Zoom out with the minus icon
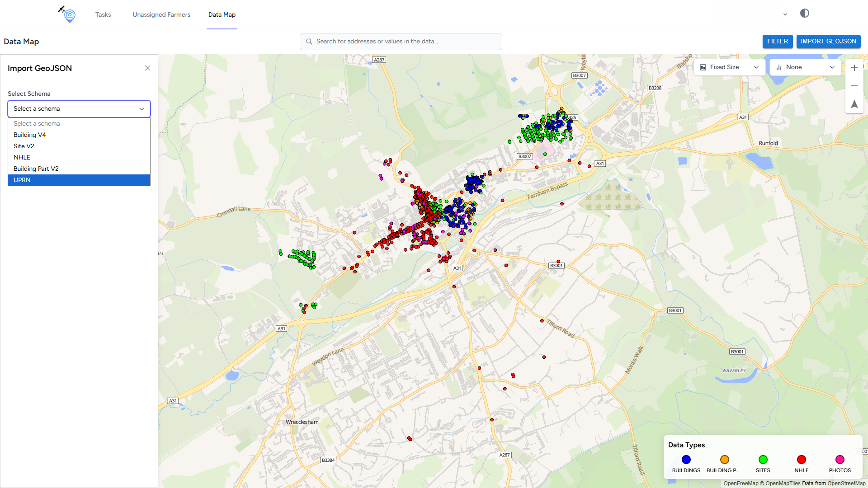 pos(854,86)
